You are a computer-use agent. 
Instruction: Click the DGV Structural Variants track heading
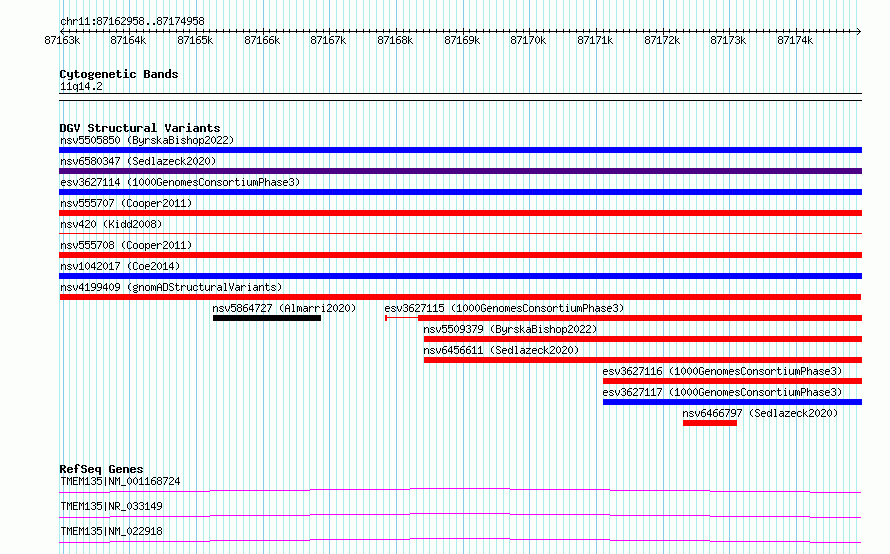[140, 128]
